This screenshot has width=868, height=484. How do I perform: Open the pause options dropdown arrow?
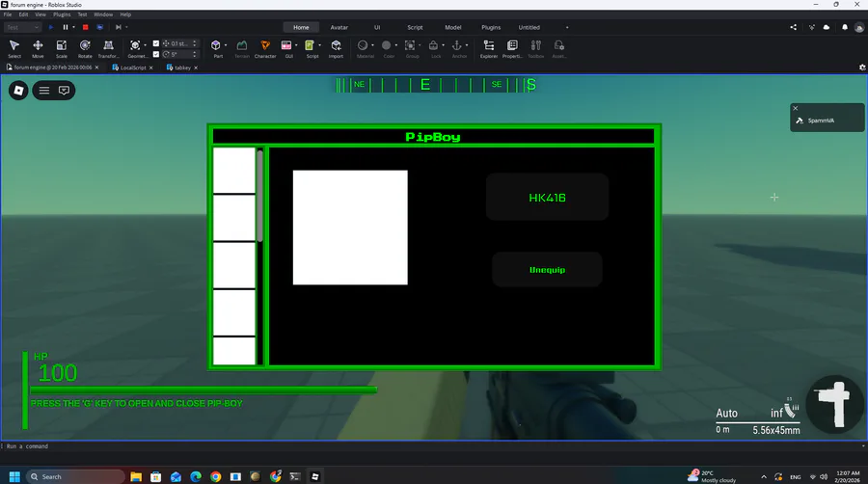(x=73, y=27)
